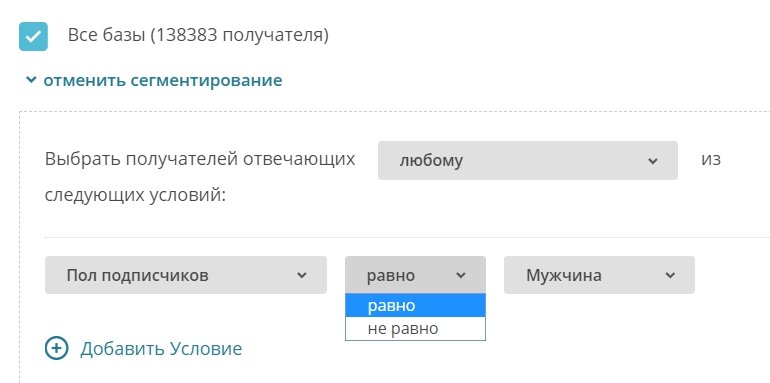Click the white checkmark inside the blue box

(33, 37)
